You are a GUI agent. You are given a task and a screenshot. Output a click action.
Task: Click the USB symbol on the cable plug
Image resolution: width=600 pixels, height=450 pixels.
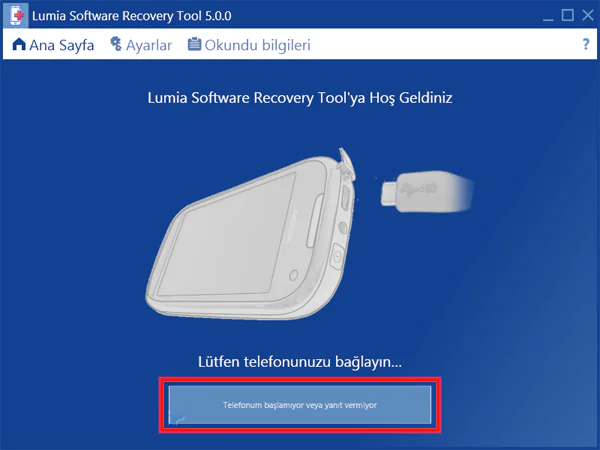click(410, 190)
